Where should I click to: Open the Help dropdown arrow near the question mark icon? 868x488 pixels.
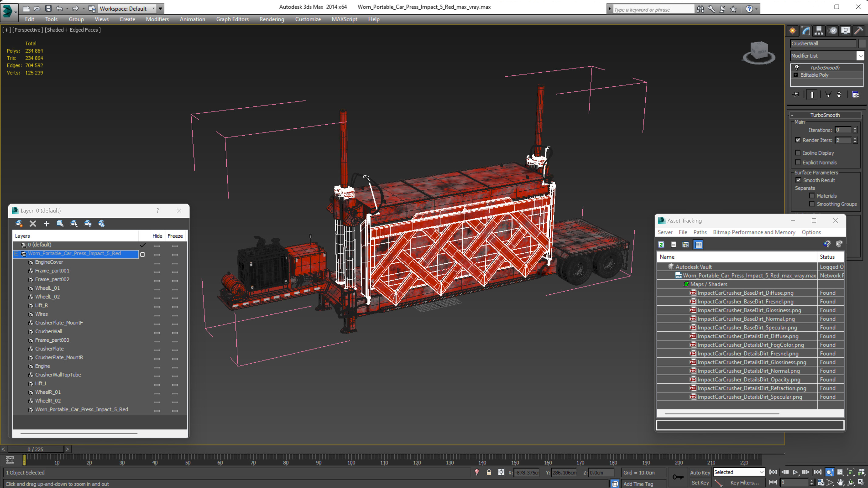[756, 9]
